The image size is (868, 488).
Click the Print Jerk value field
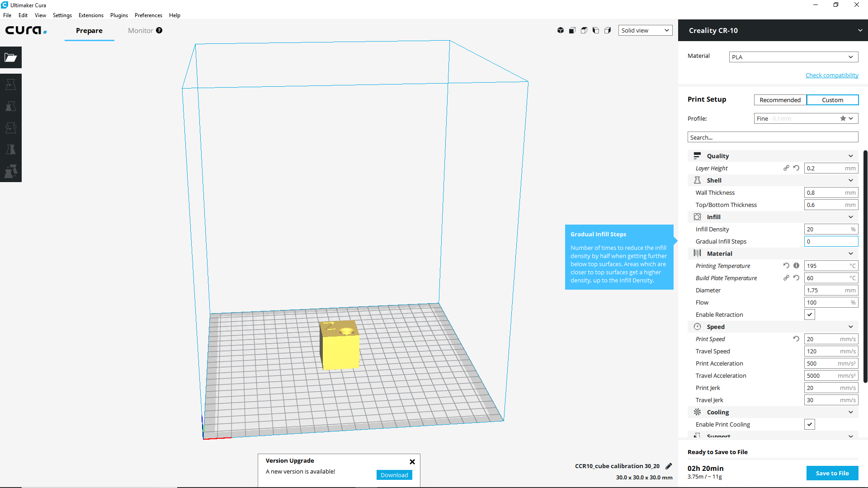831,388
